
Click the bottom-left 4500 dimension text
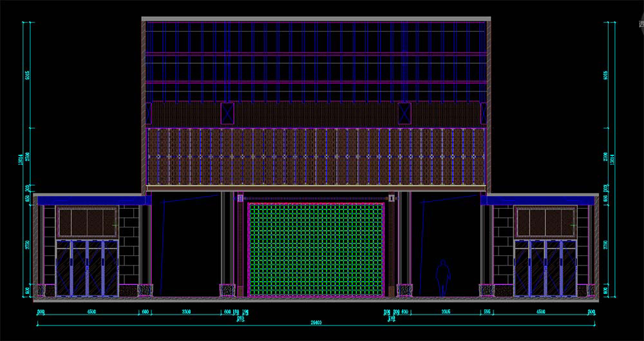coord(91,311)
